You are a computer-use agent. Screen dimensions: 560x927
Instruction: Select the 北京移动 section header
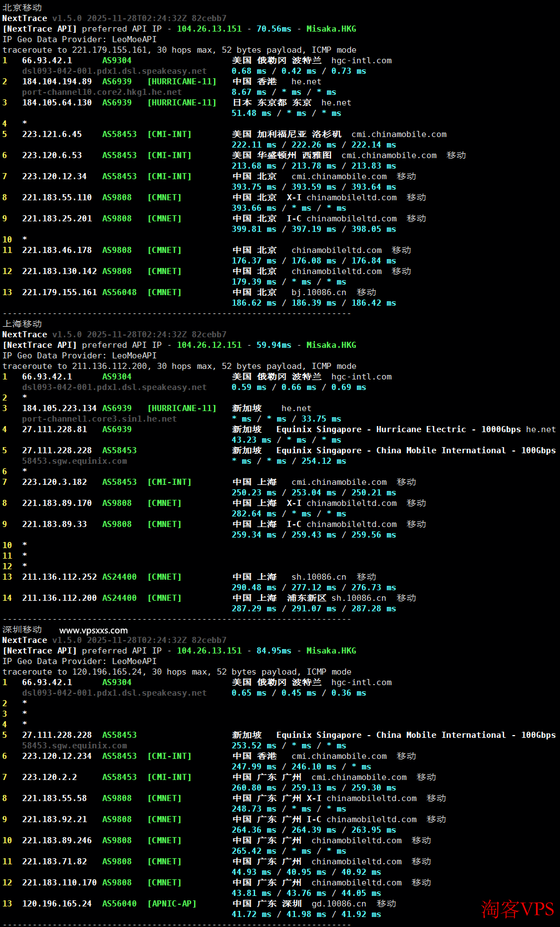click(22, 8)
